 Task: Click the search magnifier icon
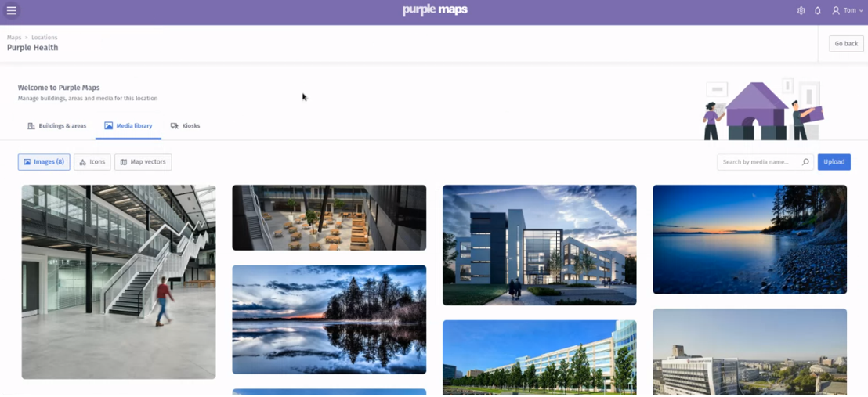pyautogui.click(x=805, y=162)
